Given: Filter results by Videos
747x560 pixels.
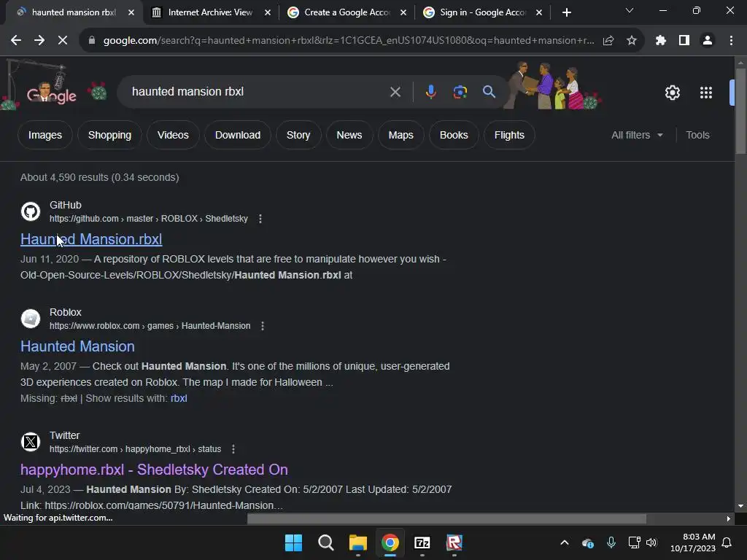Looking at the screenshot, I should (x=173, y=135).
